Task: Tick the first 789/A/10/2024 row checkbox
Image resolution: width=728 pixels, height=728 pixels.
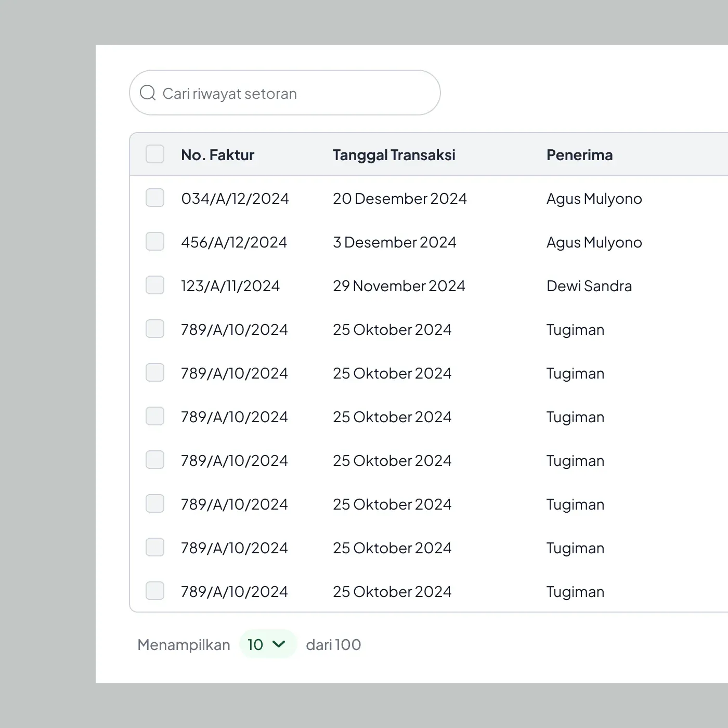Action: pyautogui.click(x=155, y=329)
